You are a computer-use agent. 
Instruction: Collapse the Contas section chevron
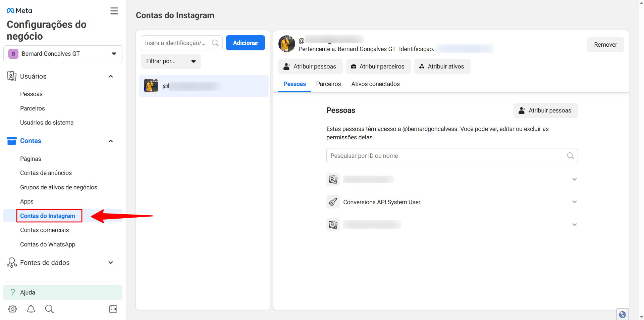(x=111, y=141)
